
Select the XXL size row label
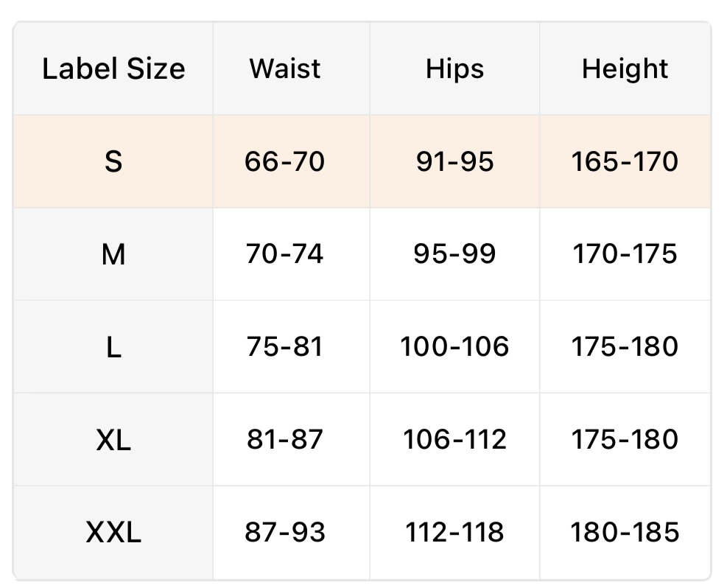pyautogui.click(x=113, y=532)
